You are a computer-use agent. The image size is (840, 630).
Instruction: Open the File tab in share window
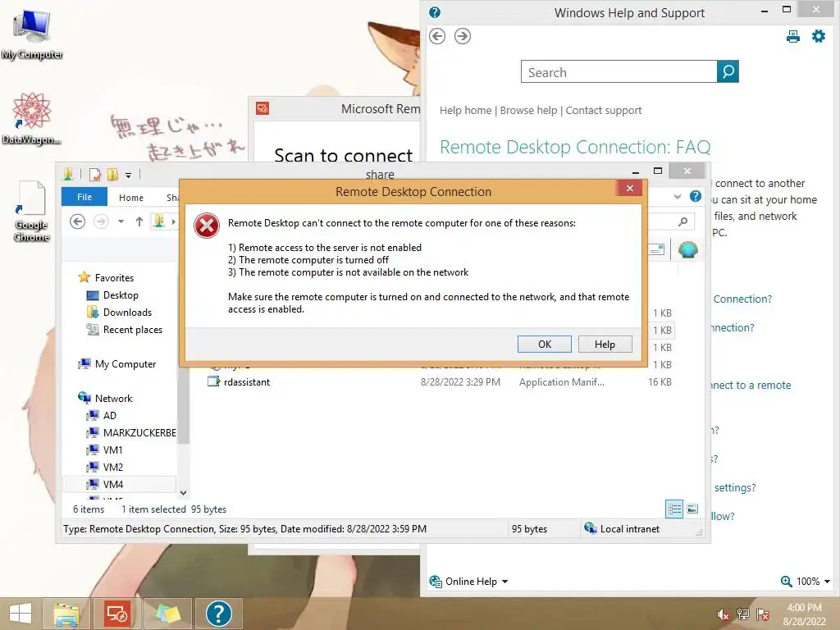point(84,197)
